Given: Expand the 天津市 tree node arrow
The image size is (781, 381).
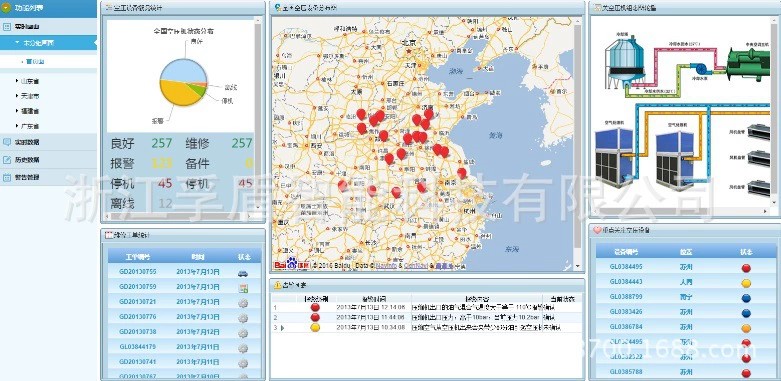Looking at the screenshot, I should click(17, 96).
